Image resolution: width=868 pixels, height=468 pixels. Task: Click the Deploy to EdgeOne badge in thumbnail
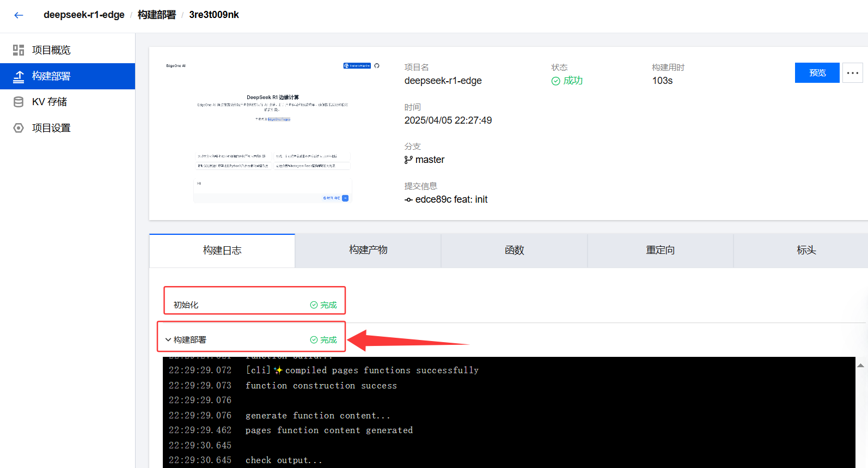point(357,65)
